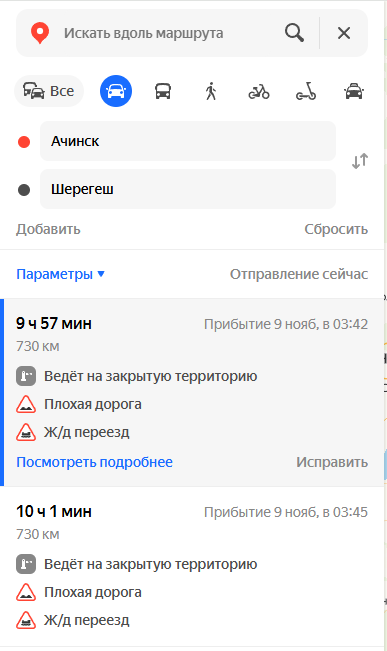Choose the walking route icon
The width and height of the screenshot is (387, 651).
point(211,91)
